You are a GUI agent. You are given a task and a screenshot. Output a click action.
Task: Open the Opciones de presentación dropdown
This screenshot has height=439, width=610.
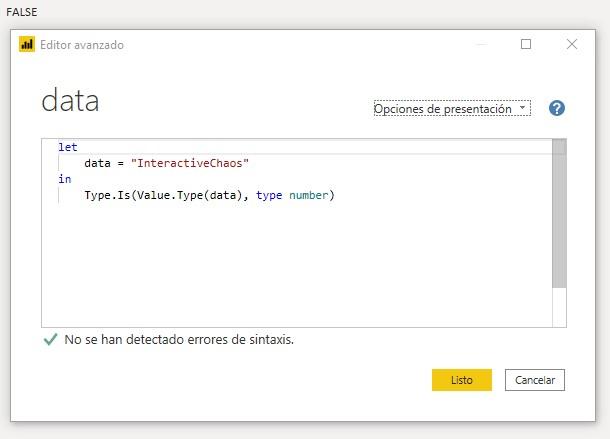click(451, 109)
